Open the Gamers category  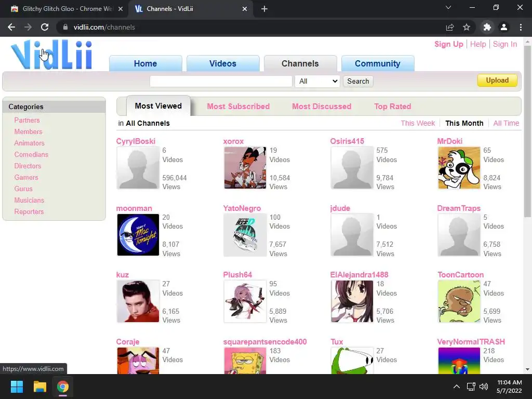[26, 177]
